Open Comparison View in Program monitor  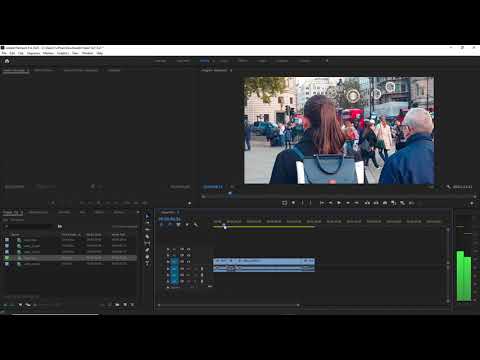(x=394, y=203)
